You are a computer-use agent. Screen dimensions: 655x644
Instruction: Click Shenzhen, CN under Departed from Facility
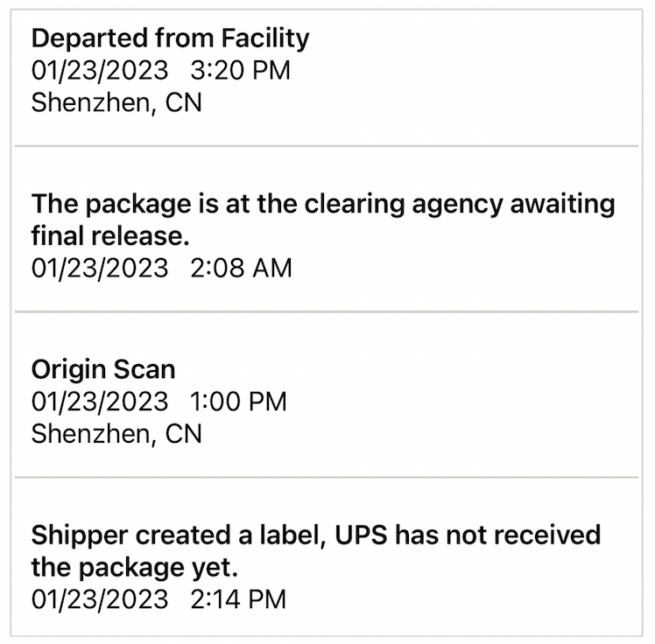click(116, 102)
